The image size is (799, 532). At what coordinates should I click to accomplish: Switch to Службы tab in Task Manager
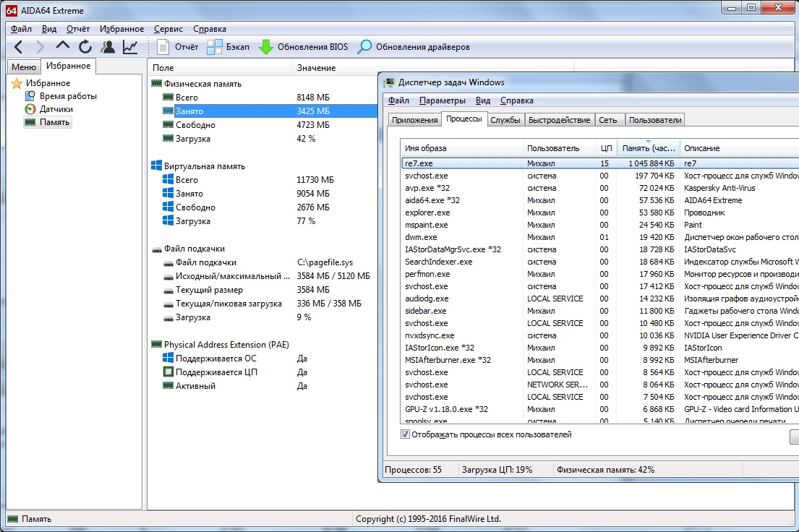point(505,120)
